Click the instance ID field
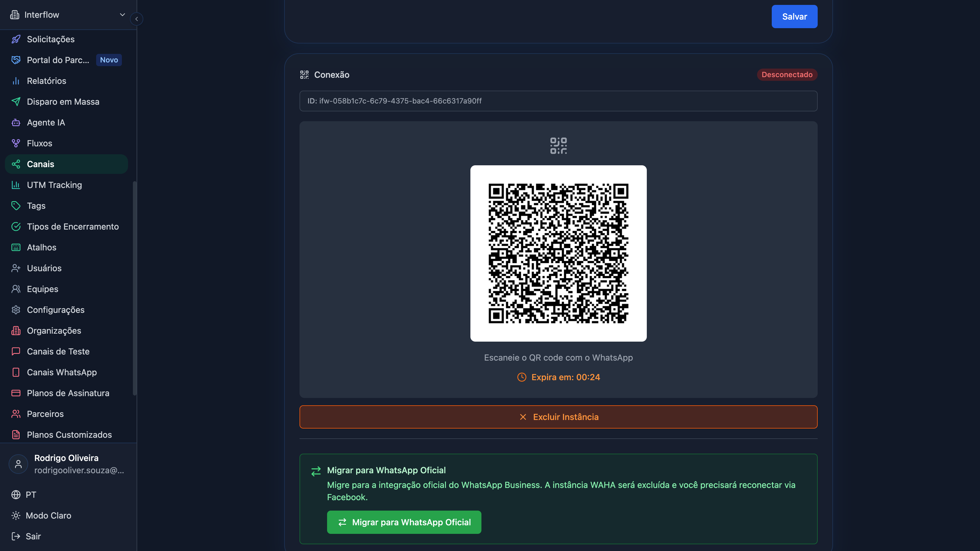Image resolution: width=980 pixels, height=551 pixels. coord(558,101)
